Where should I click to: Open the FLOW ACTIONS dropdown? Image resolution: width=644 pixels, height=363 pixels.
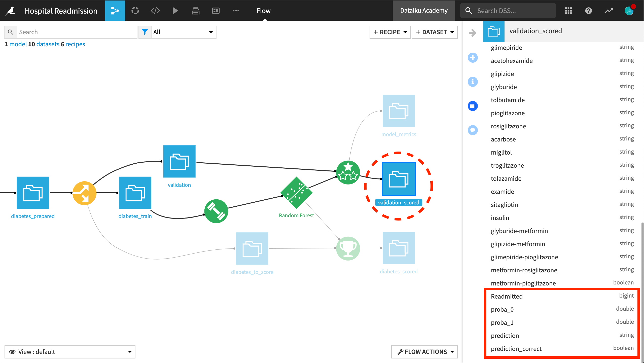(424, 352)
